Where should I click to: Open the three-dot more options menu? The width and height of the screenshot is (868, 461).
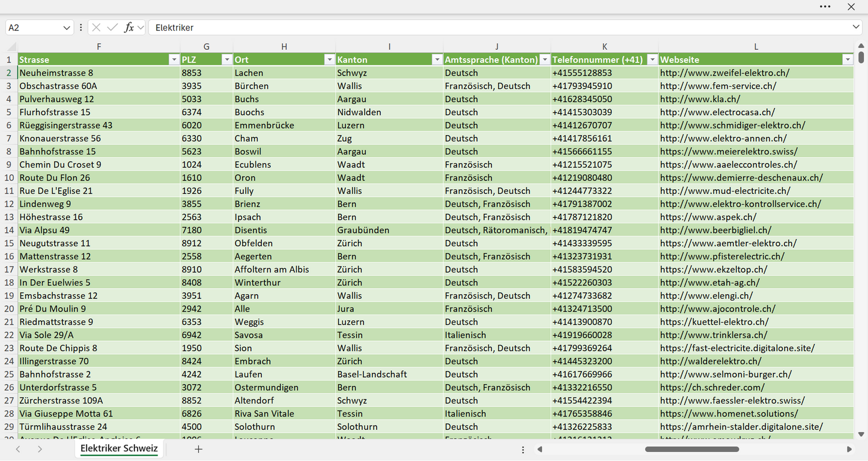click(x=825, y=7)
